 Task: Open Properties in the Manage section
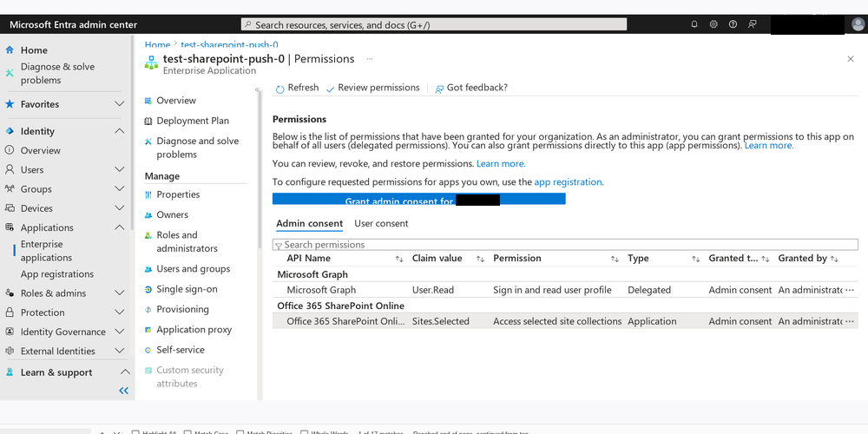click(178, 194)
